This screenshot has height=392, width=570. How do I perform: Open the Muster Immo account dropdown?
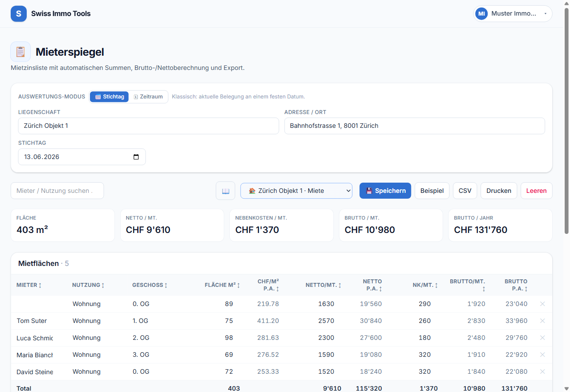pos(513,14)
